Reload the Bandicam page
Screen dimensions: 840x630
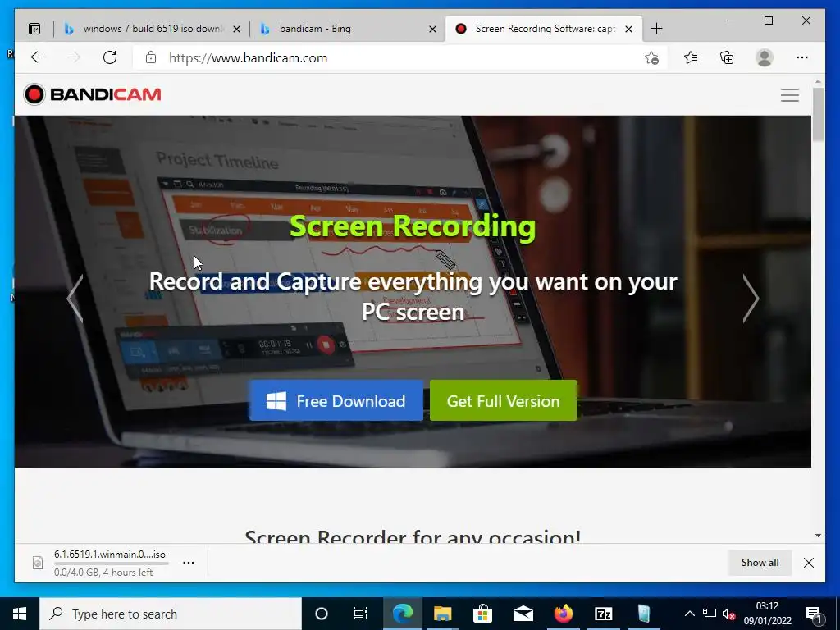110,57
